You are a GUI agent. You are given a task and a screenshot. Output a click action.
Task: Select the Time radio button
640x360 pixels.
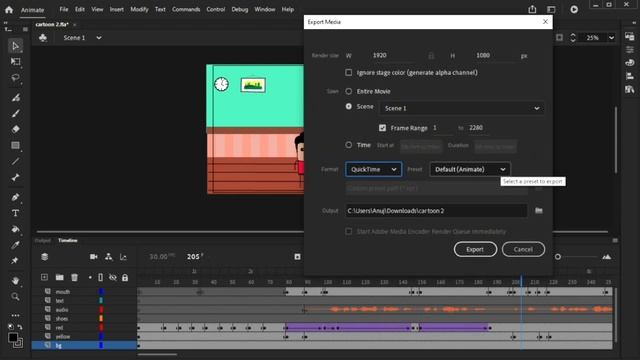click(x=349, y=144)
